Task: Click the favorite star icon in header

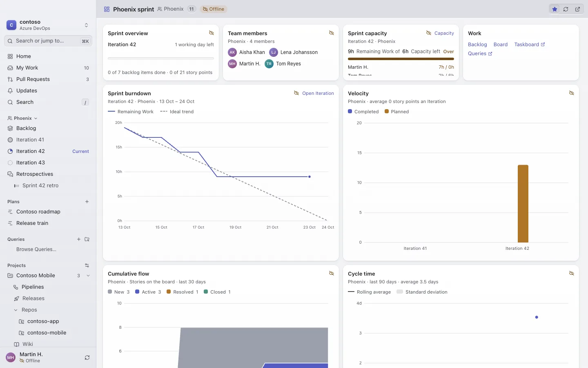Action: point(555,9)
